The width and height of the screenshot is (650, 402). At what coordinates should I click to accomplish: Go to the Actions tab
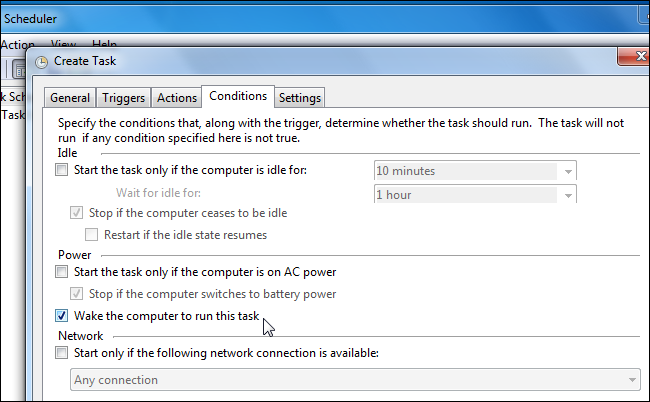click(x=177, y=98)
